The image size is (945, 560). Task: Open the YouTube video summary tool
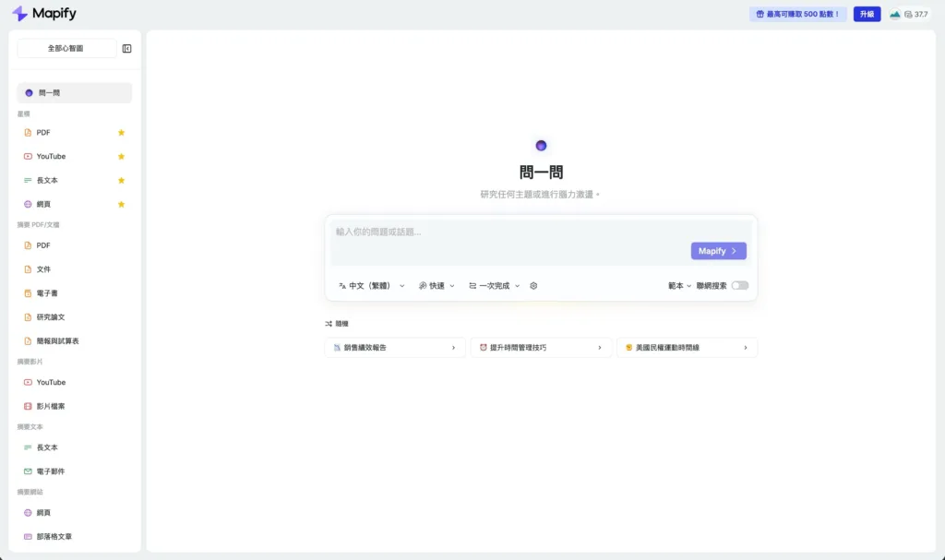[48, 382]
